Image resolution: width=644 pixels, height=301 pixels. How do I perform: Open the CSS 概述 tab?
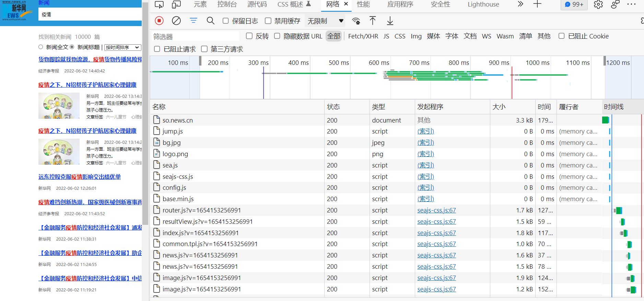pos(294,4)
